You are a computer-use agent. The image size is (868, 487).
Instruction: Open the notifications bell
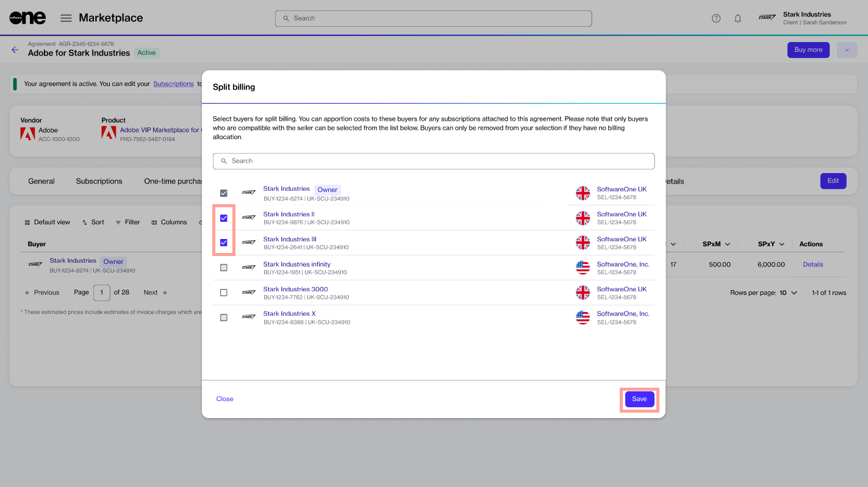point(737,18)
